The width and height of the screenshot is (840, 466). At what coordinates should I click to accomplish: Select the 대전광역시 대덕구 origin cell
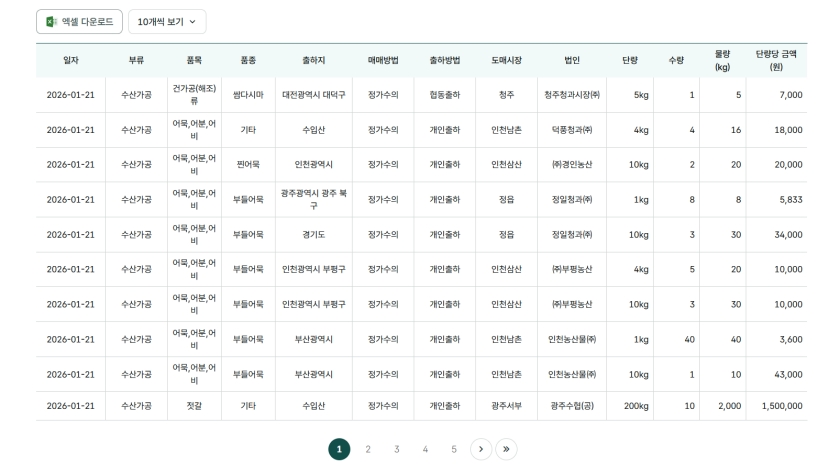coord(313,95)
